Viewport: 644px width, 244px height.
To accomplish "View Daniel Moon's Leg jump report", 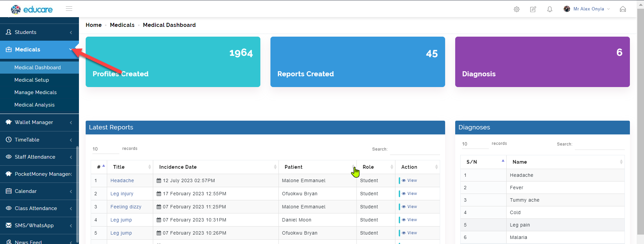I will pyautogui.click(x=409, y=220).
